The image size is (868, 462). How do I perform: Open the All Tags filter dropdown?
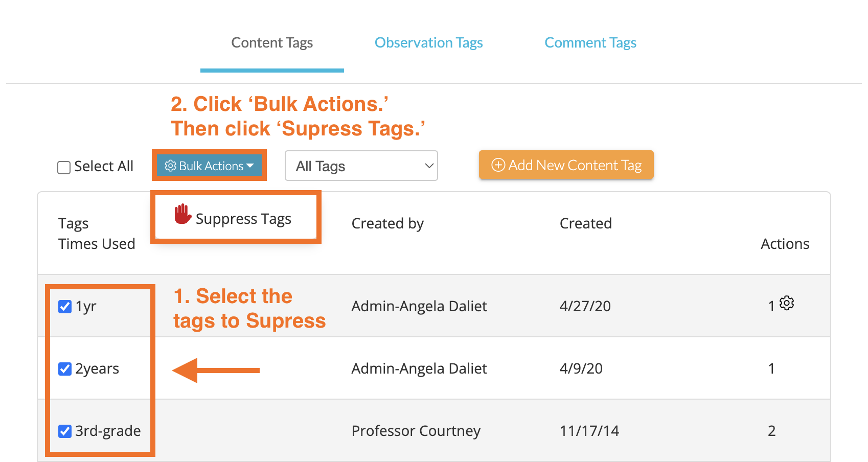(361, 166)
